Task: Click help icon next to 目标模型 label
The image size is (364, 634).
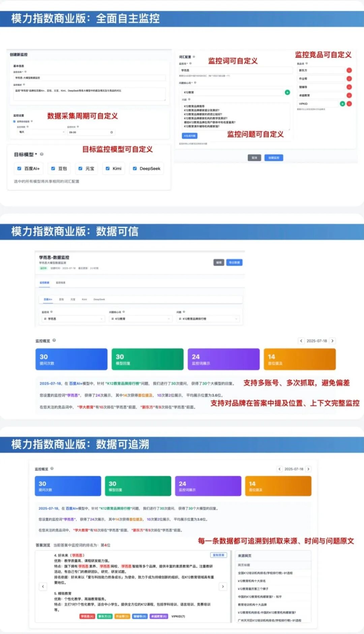Action: point(42,154)
